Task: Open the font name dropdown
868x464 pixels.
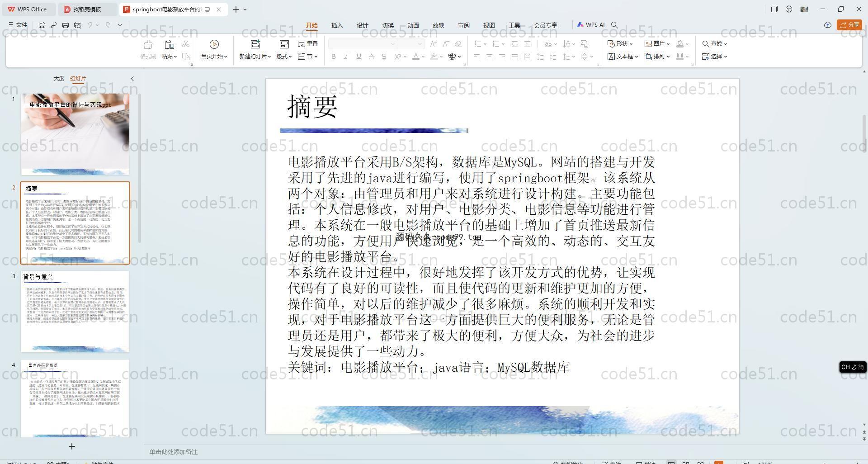Action: (x=393, y=44)
